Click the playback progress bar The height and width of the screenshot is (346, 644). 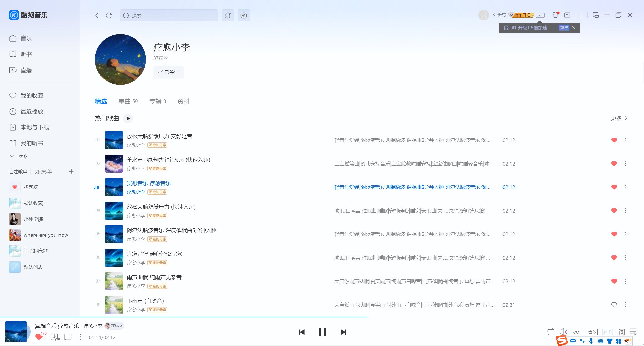pyautogui.click(x=321, y=317)
